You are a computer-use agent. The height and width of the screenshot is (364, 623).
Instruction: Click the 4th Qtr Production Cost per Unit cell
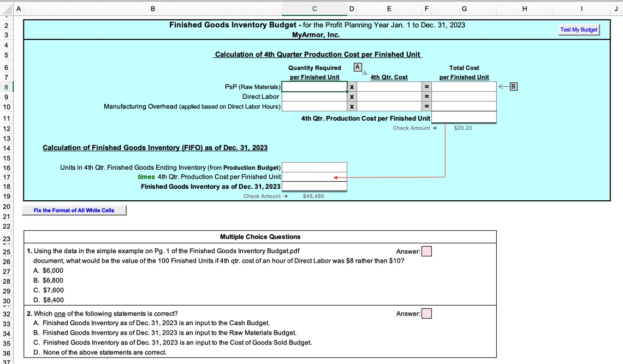coord(464,118)
